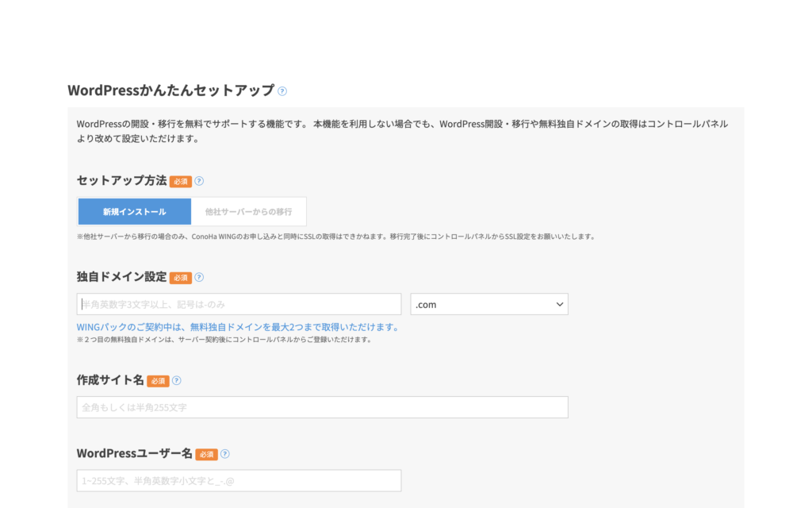This screenshot has height=508, width=812.
Task: Click blue WINGパック free domain notice text
Action: (237, 327)
